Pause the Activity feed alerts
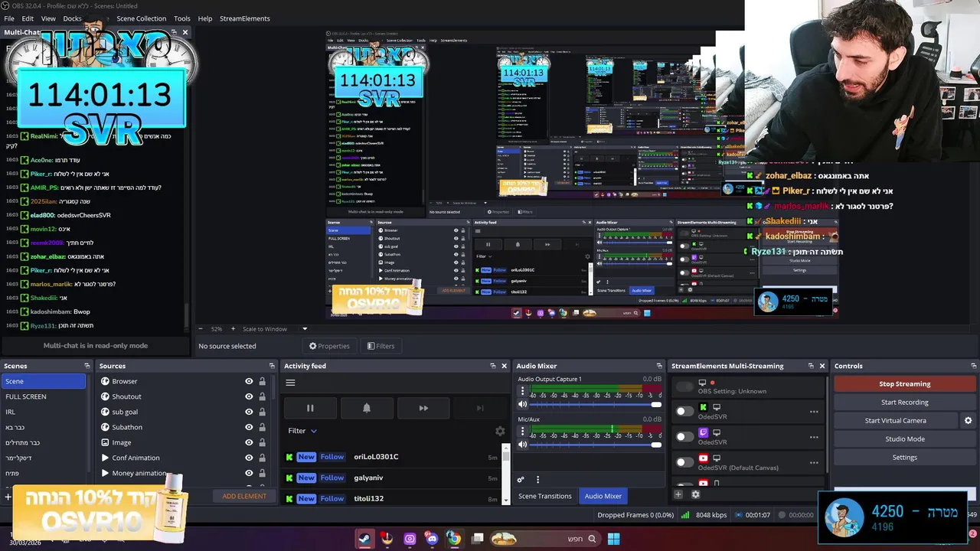The height and width of the screenshot is (551, 980). click(310, 408)
